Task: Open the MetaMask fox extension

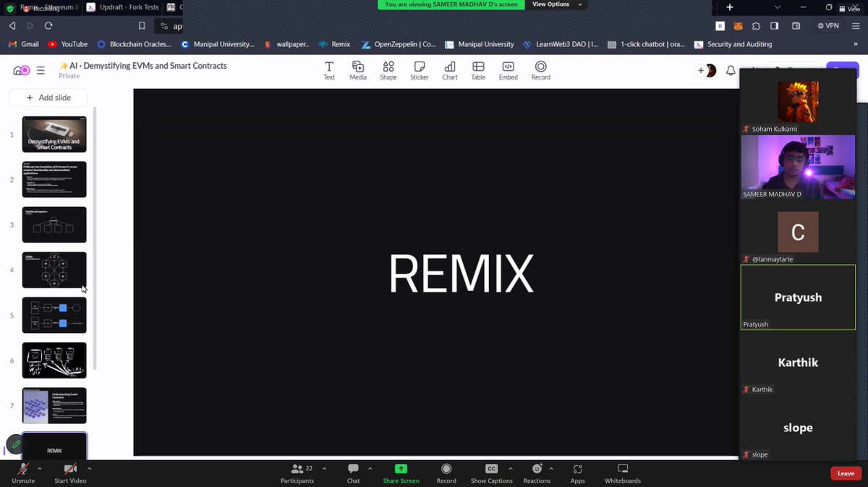Action: click(738, 25)
